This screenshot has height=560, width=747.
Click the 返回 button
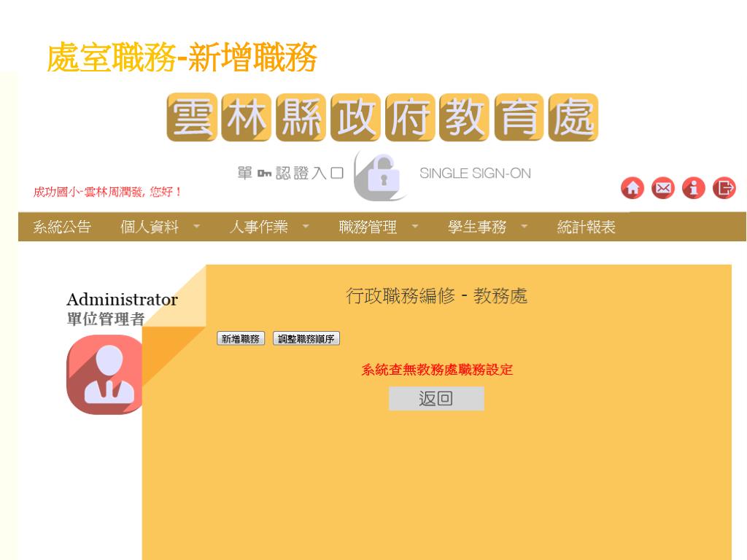(436, 399)
